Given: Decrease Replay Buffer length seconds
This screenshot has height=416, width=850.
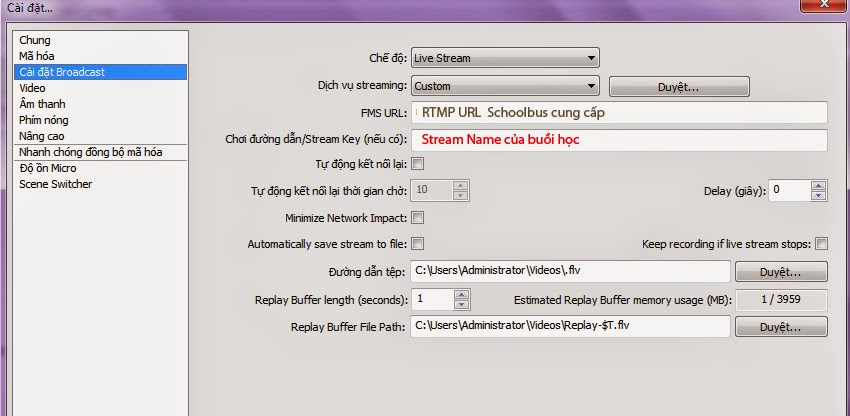Looking at the screenshot, I should click(461, 305).
